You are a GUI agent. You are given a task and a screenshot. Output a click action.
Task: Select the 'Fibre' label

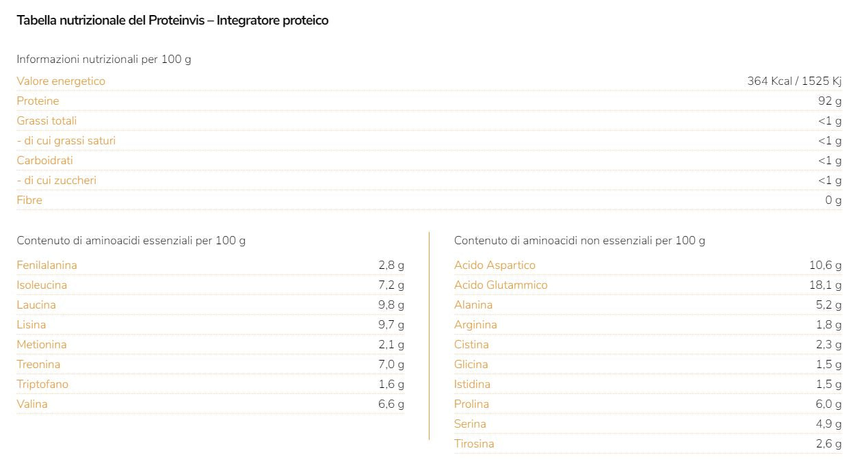(x=29, y=200)
